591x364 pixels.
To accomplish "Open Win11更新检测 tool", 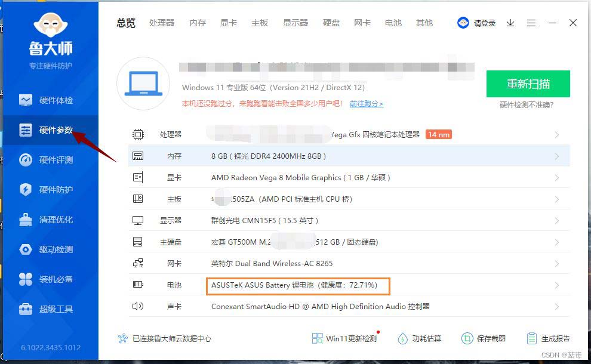I will click(344, 338).
